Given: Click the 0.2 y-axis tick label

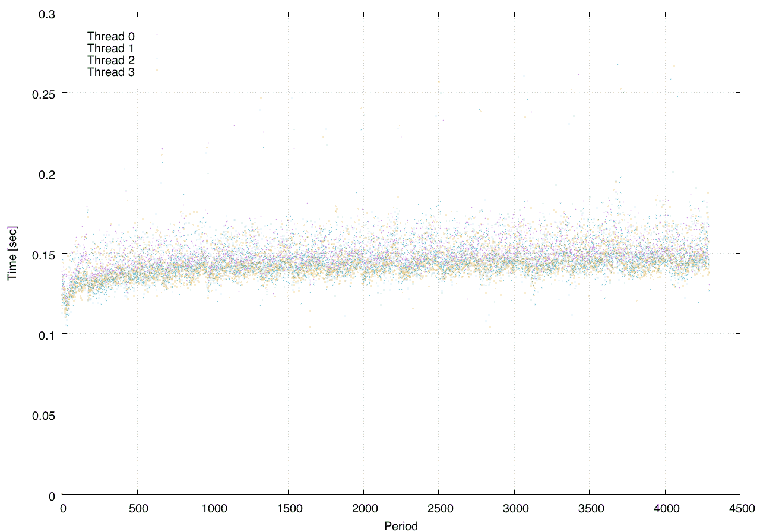Looking at the screenshot, I should (x=46, y=173).
